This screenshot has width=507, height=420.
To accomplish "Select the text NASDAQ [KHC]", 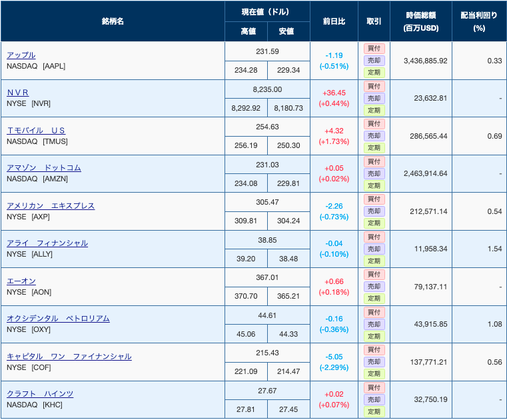I will (35, 405).
